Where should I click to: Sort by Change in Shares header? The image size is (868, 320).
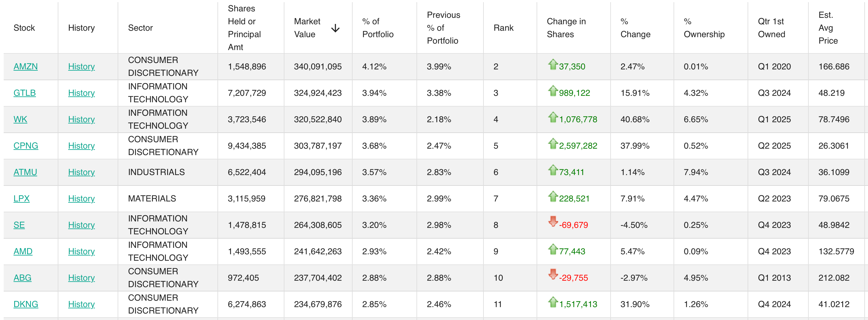coord(566,28)
